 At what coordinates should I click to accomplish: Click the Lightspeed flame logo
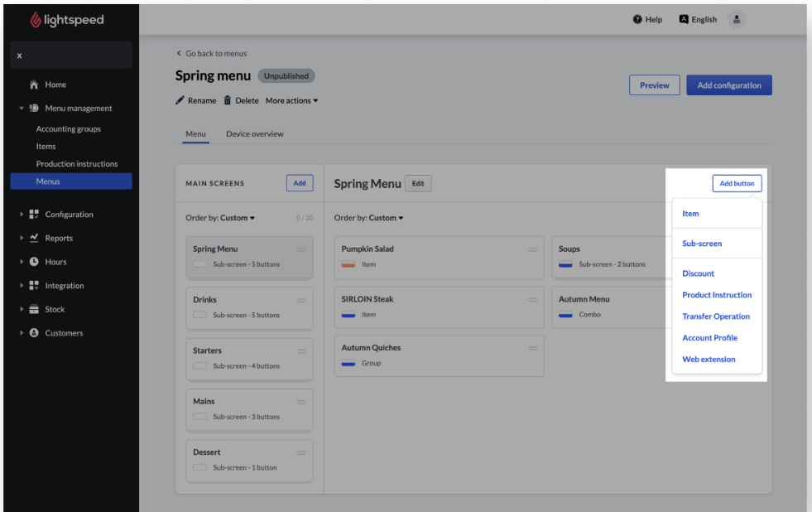36,20
